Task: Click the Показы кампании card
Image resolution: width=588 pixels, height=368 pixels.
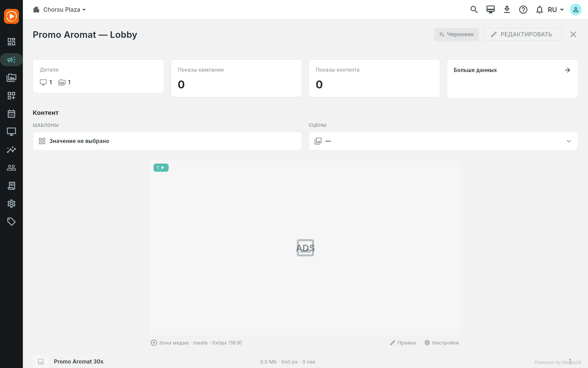Action: 236,78
